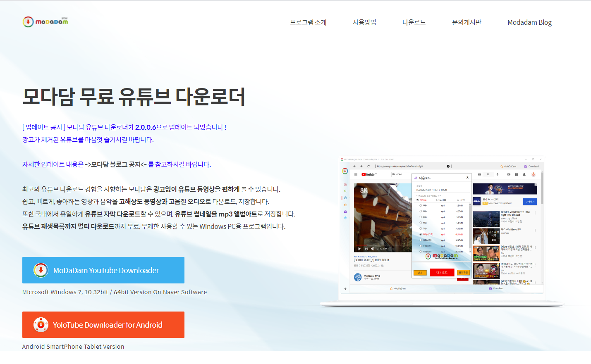Click the orange YoloTube Downloader for Android button
This screenshot has height=364, width=591.
tap(103, 325)
